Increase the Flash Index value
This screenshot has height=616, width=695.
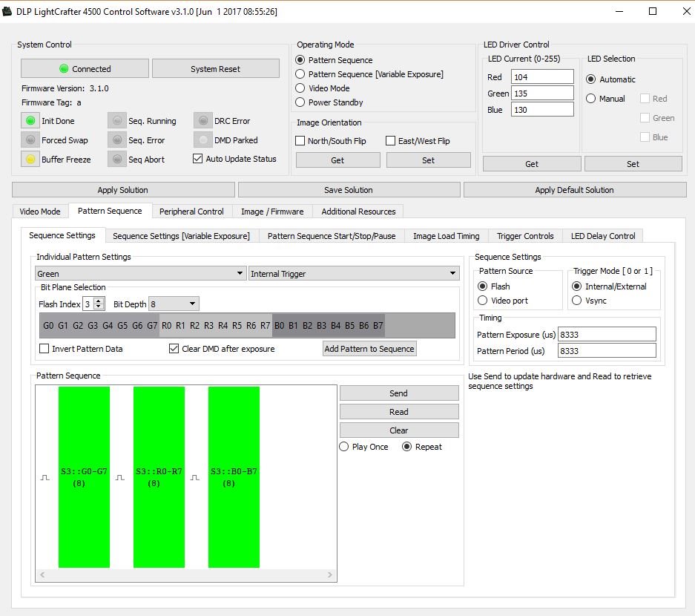[99, 301]
